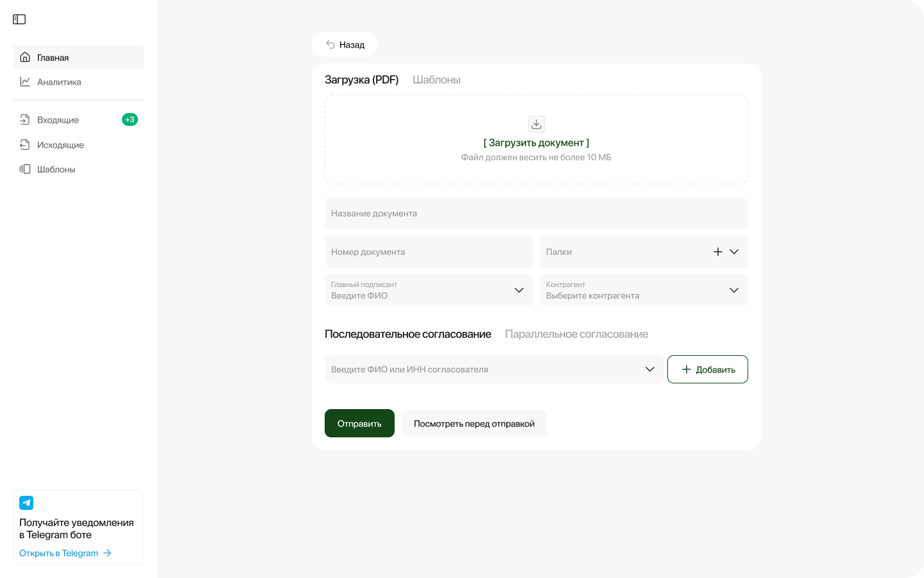Viewport: 924px width, 578px height.
Task: Open Посмотреть перед отправкой preview
Action: coord(474,423)
